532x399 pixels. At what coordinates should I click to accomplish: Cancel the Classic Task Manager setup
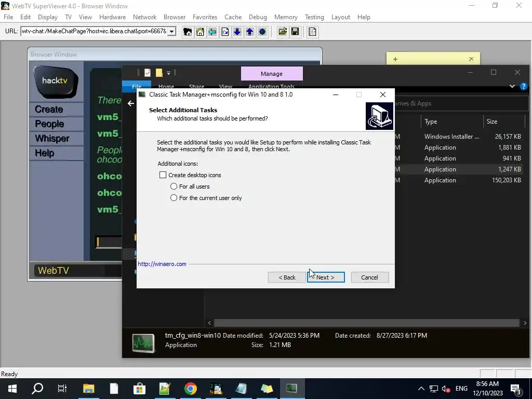pos(369,277)
